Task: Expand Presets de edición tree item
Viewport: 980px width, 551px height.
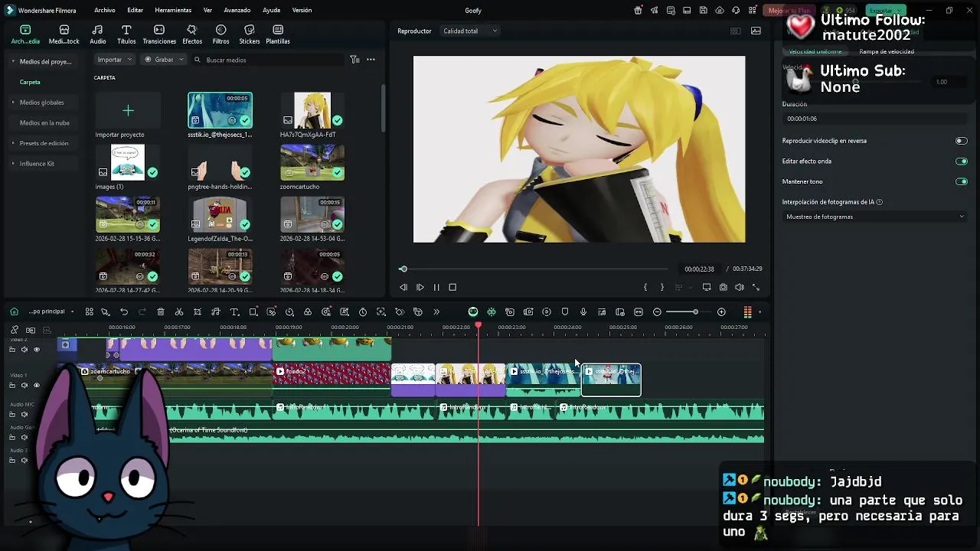Action: click(13, 143)
